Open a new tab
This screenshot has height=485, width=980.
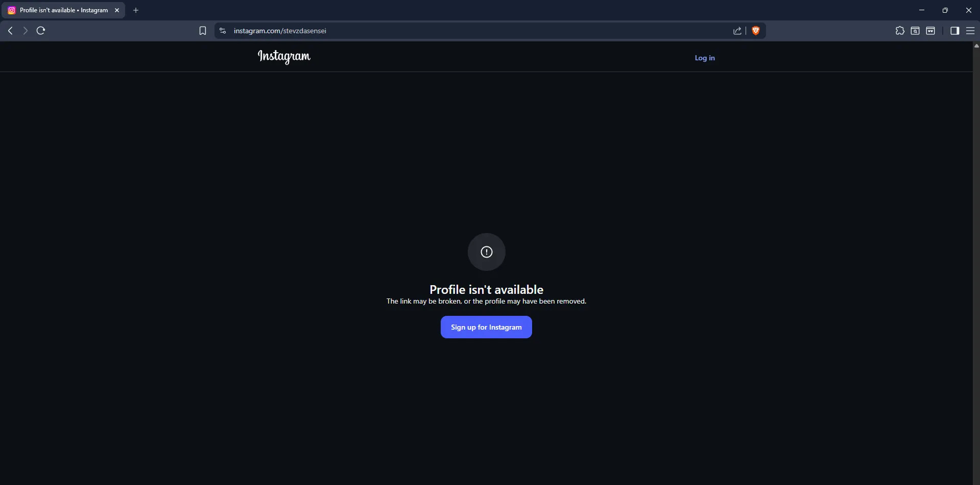pos(136,10)
